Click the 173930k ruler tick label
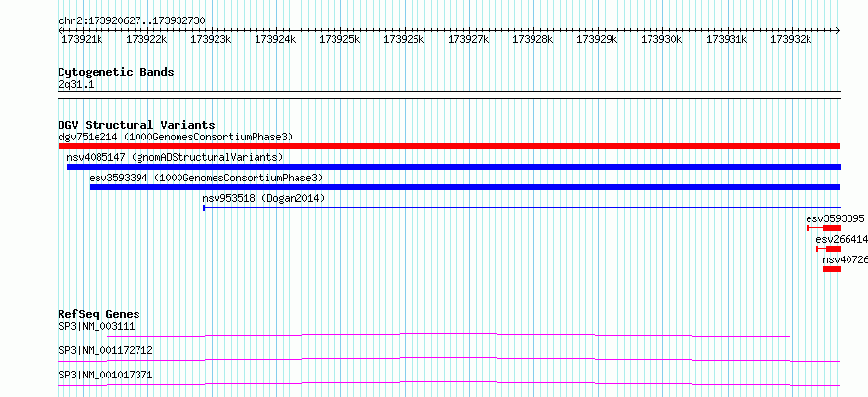The image size is (868, 397). pos(661,40)
